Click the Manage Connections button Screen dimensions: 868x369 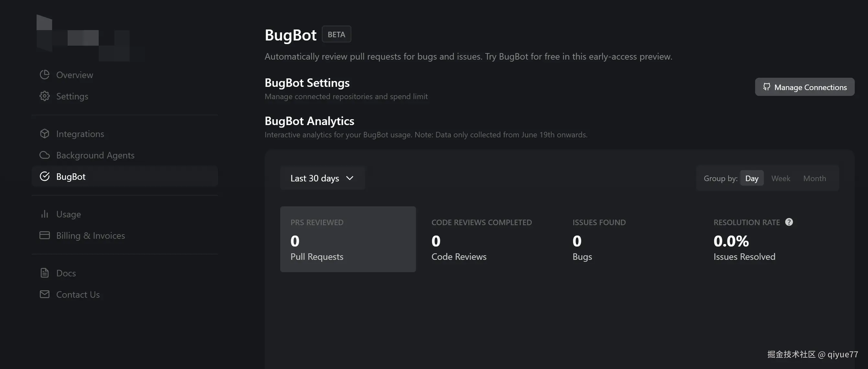click(804, 87)
